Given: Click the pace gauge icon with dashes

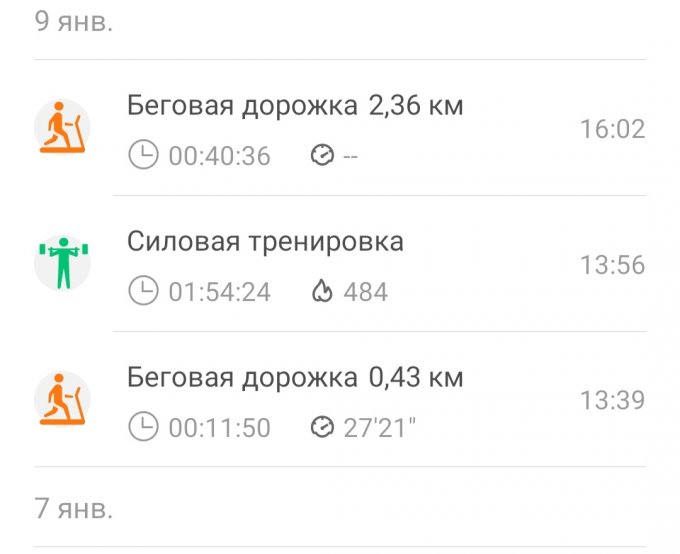Looking at the screenshot, I should [322, 155].
